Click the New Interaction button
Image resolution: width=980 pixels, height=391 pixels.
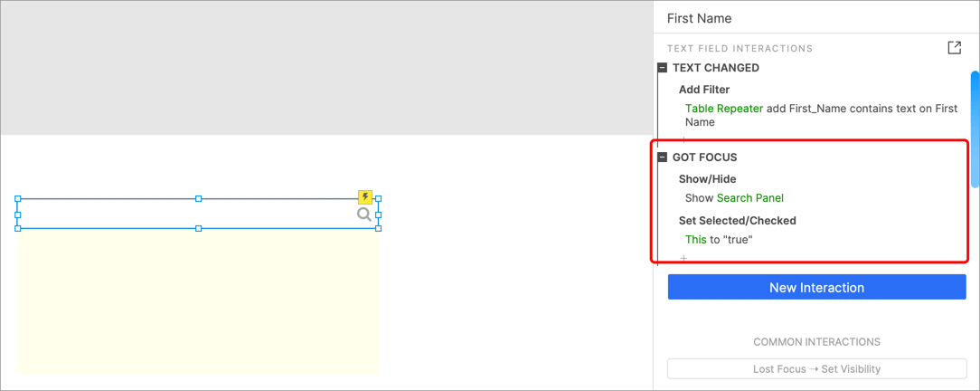click(817, 287)
